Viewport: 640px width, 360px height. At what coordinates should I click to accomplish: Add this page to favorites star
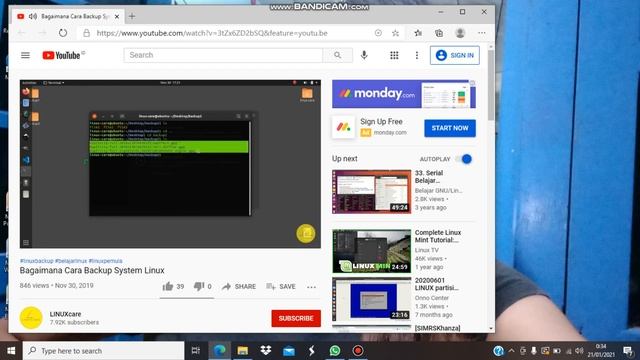395,33
